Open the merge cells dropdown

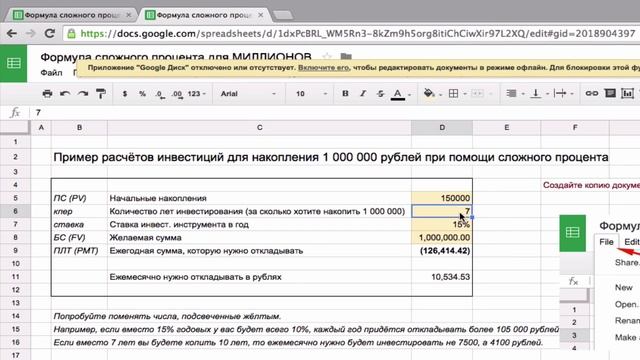pos(481,93)
